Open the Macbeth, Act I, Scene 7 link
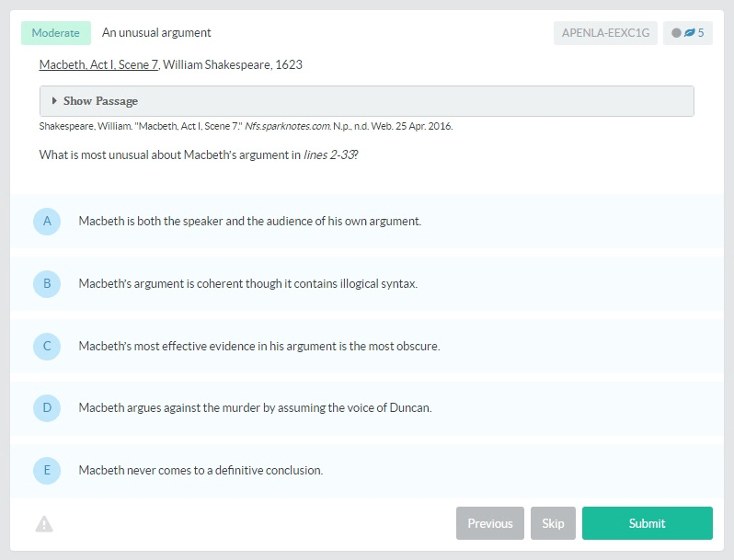Screen dimensions: 734x560 (98, 64)
